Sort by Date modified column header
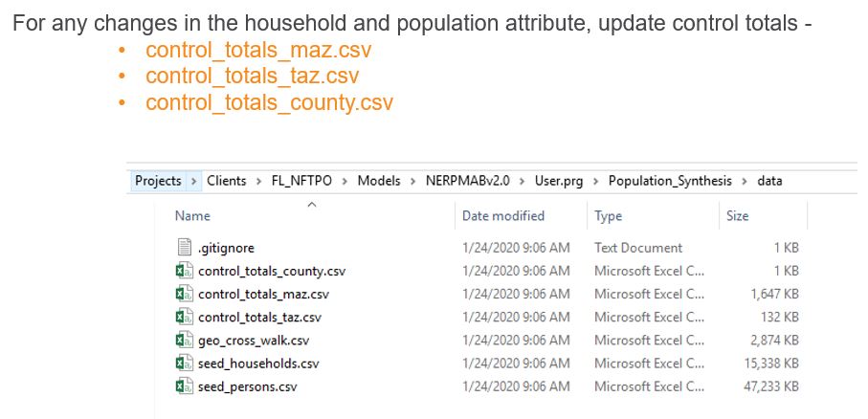 pos(503,216)
